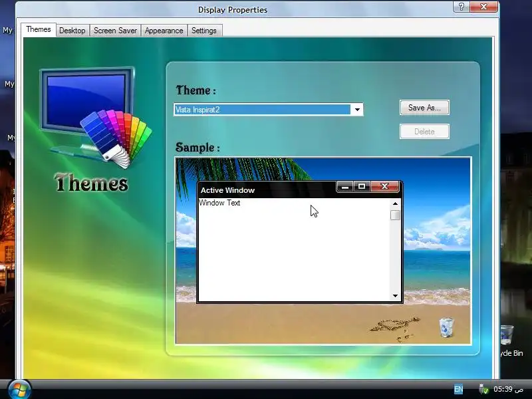Click the monitor and color fan image

coord(96,118)
